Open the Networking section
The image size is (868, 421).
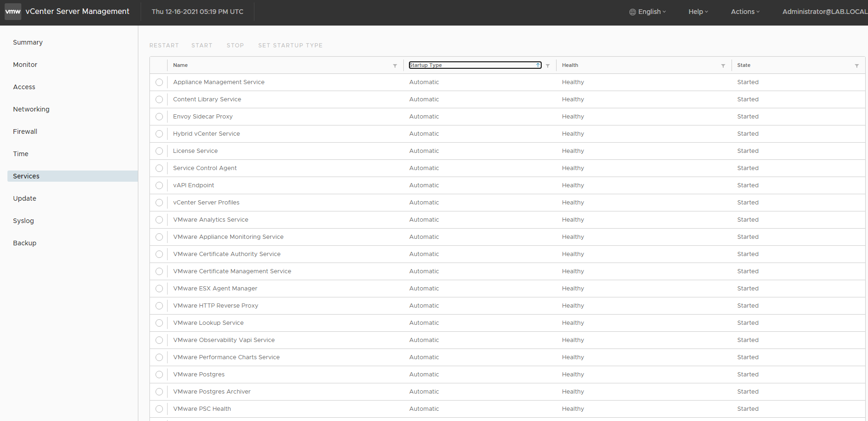[31, 109]
